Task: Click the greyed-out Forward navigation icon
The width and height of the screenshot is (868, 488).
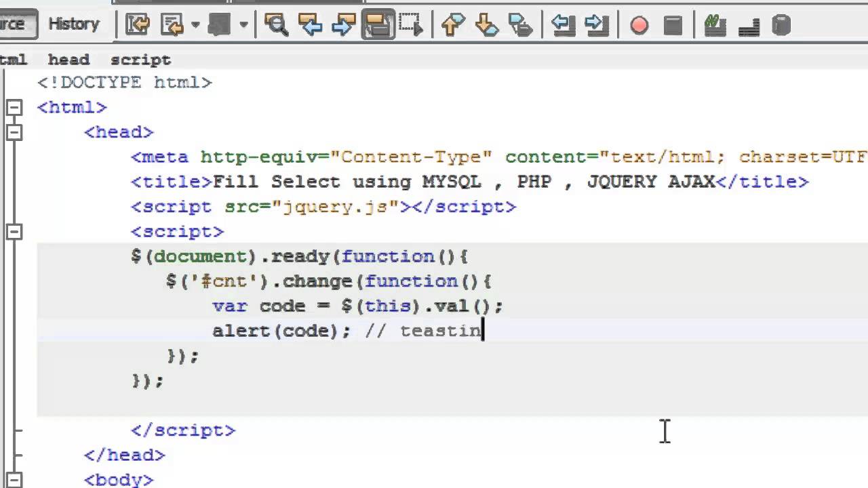Action: pos(220,25)
